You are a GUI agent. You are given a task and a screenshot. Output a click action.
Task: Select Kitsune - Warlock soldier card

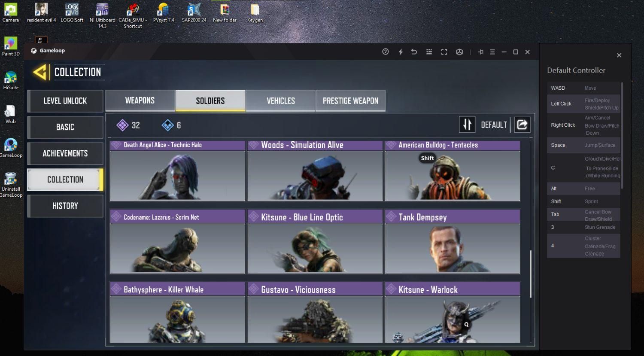(x=453, y=312)
